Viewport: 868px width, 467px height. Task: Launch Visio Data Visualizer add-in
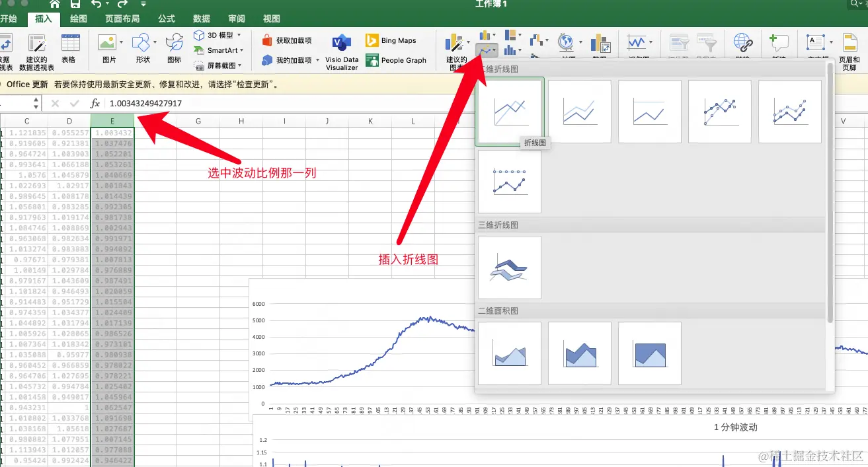(342, 52)
